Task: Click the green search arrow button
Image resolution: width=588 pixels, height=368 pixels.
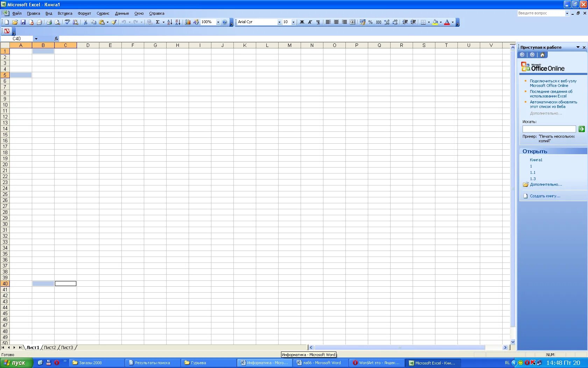Action: (x=582, y=129)
